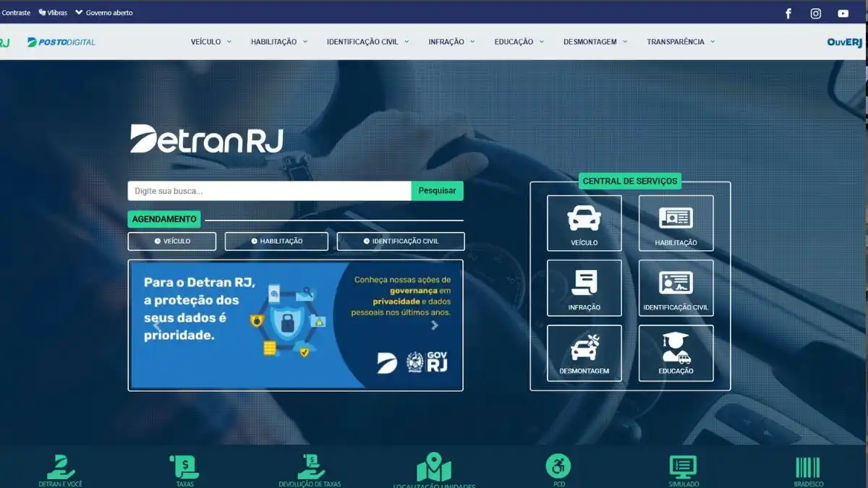Click the CENTRAL DE SERVIÇOS header label
Screen dimensions: 868x488
630,181
